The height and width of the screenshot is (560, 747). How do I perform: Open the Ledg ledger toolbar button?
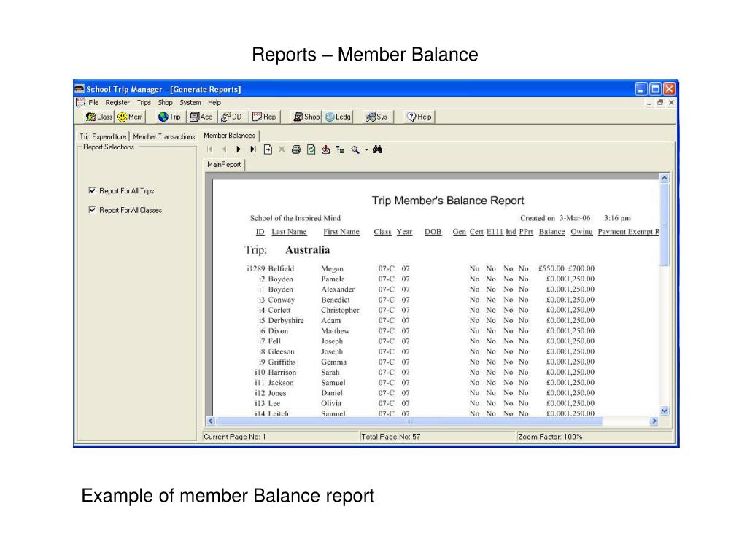[x=338, y=117]
